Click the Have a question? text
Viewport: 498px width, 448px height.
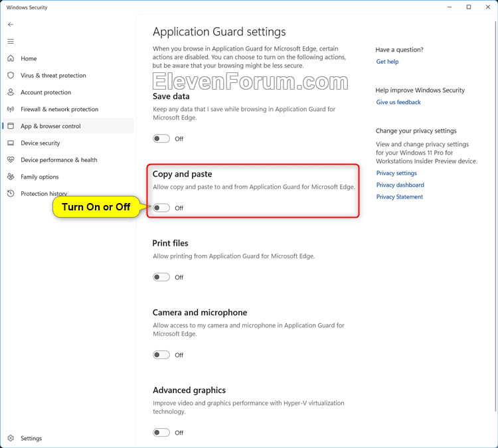(x=399, y=50)
